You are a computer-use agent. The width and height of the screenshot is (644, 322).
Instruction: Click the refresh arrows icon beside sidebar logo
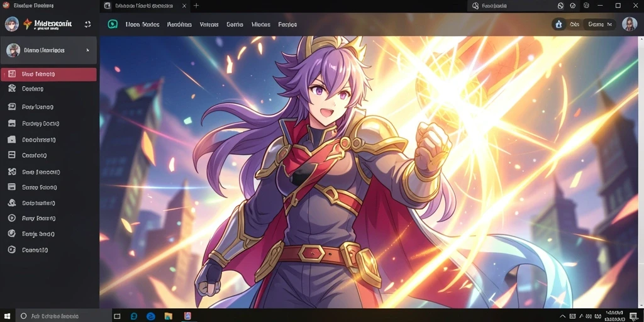click(x=87, y=25)
